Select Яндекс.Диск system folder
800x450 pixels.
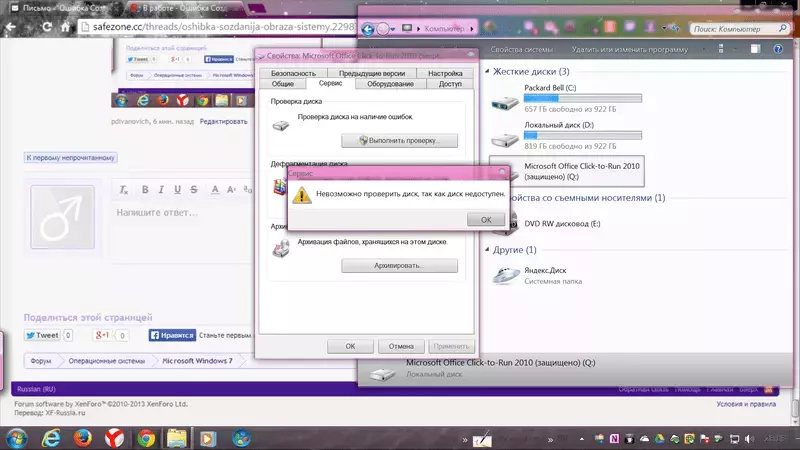tap(537, 276)
